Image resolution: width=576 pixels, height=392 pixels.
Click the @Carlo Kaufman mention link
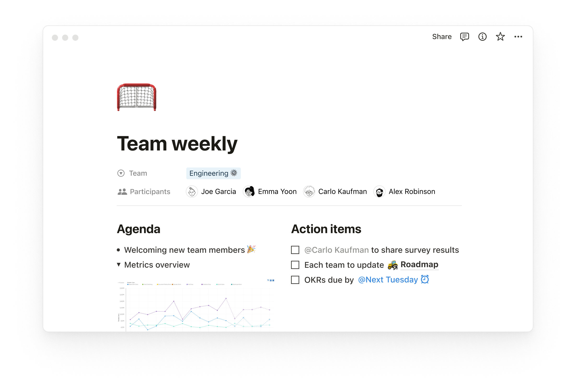pos(336,250)
